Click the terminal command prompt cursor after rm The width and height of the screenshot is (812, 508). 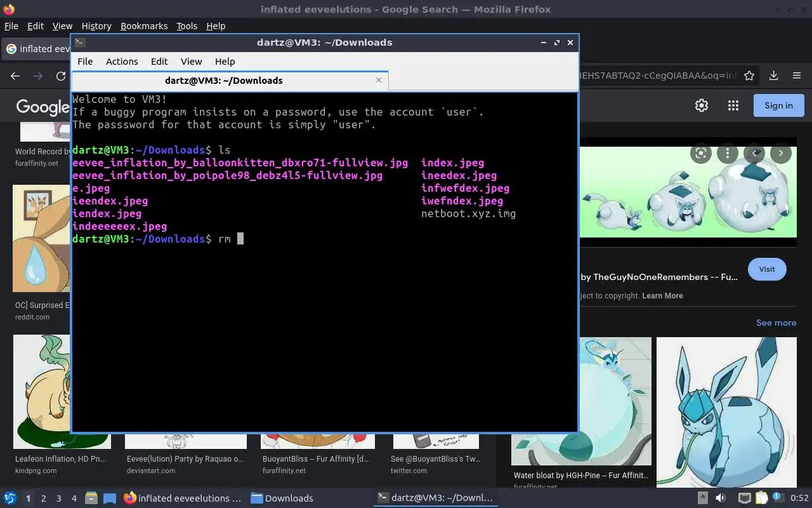240,239
